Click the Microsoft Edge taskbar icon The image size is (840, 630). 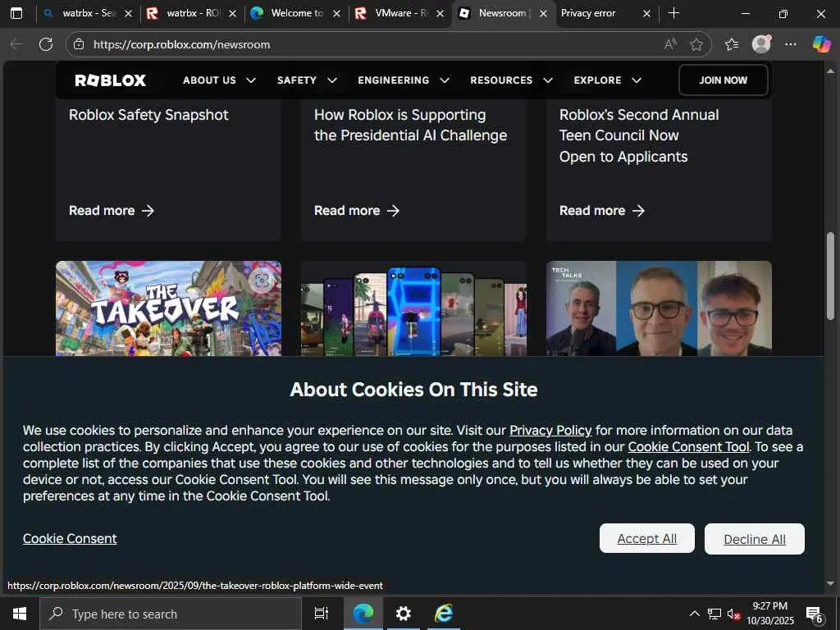click(x=363, y=614)
